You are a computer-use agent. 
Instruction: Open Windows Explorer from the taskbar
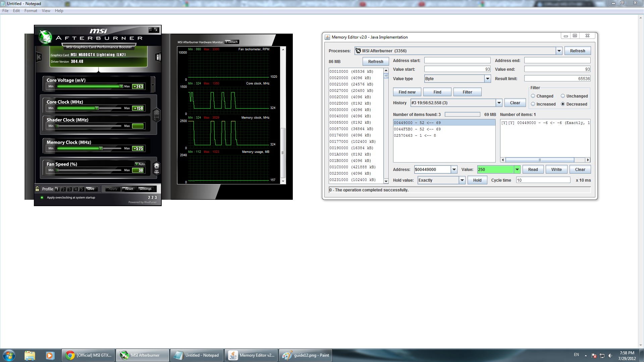click(30, 355)
